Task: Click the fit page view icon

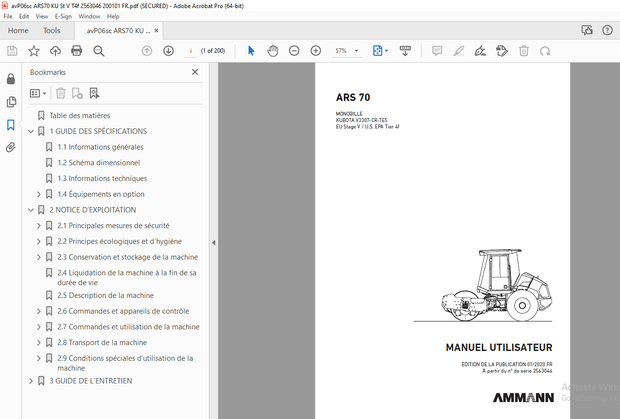Action: (x=378, y=51)
